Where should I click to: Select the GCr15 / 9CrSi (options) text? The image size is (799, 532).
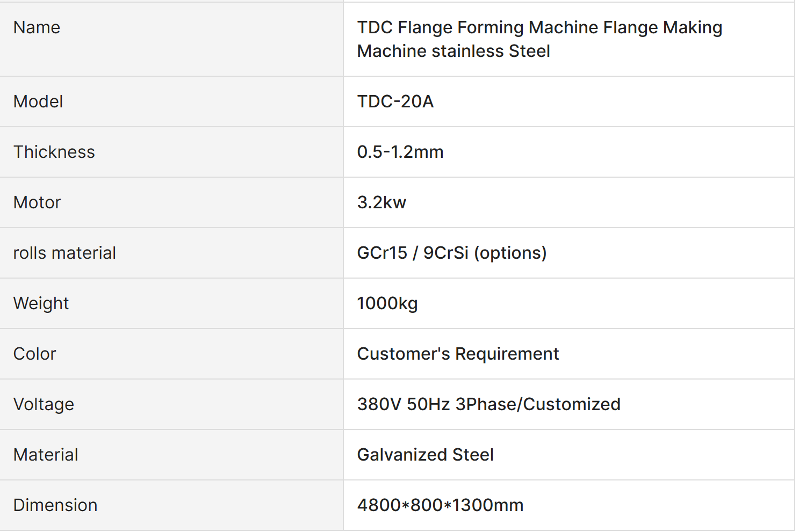click(x=452, y=253)
